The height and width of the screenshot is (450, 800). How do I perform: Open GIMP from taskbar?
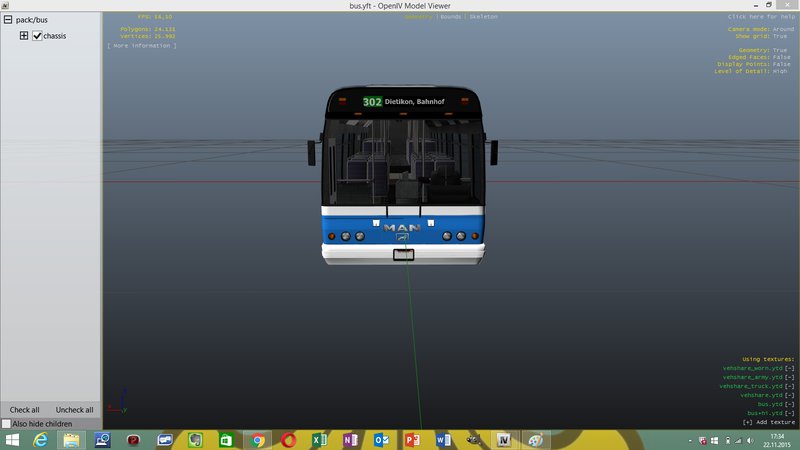click(474, 440)
